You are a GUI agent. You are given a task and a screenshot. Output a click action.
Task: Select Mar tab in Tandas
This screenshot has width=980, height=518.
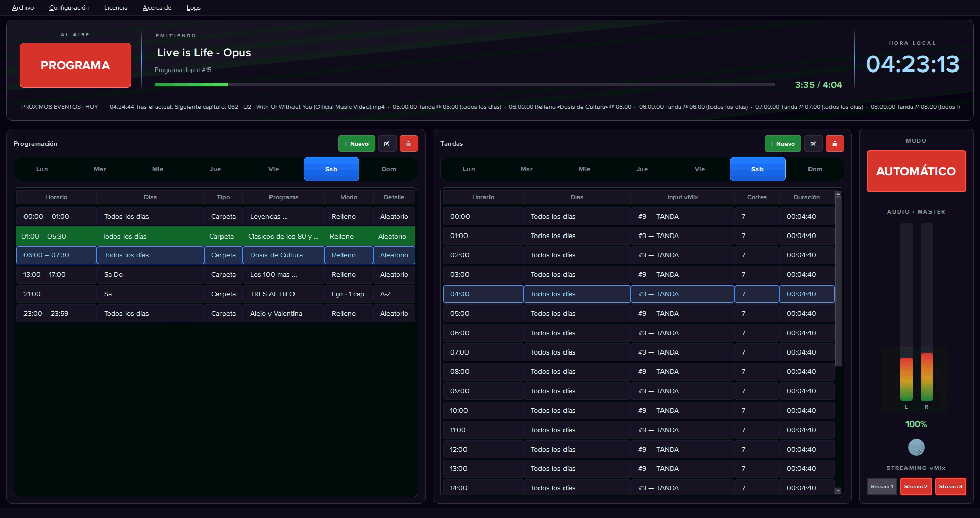tap(527, 169)
